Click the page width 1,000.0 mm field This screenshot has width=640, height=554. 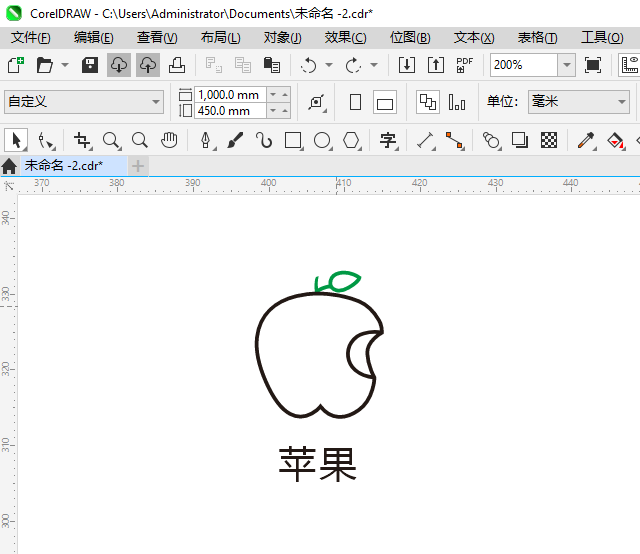point(231,95)
